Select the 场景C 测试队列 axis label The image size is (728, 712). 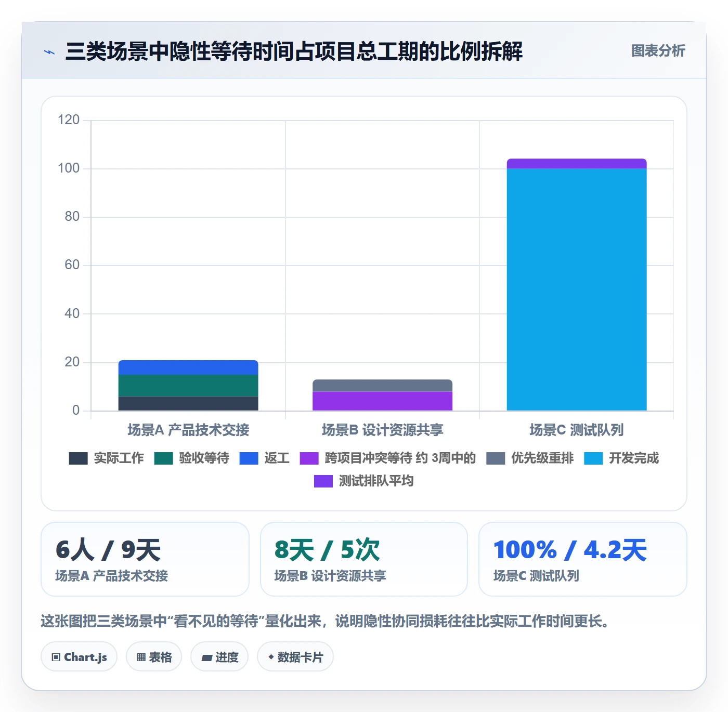[x=577, y=430]
